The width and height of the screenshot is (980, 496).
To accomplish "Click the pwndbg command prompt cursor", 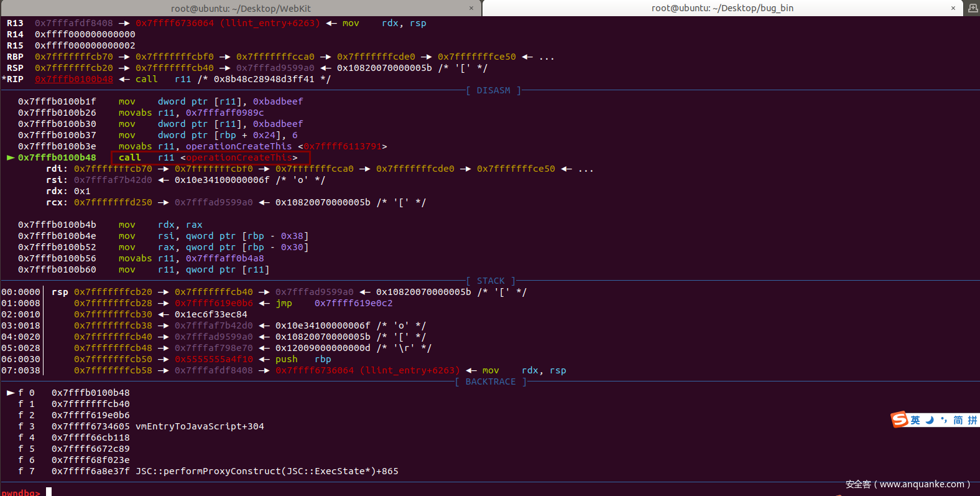I will 49,492.
